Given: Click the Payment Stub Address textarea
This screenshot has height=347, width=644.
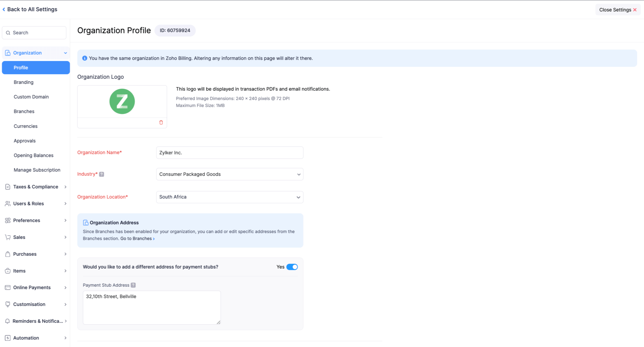Looking at the screenshot, I should point(152,308).
